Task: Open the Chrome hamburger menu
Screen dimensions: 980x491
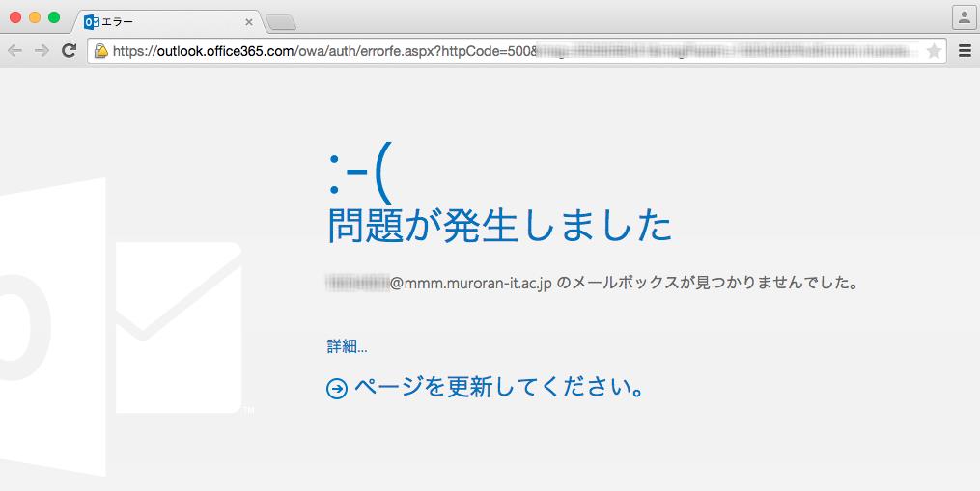Action: tap(965, 51)
